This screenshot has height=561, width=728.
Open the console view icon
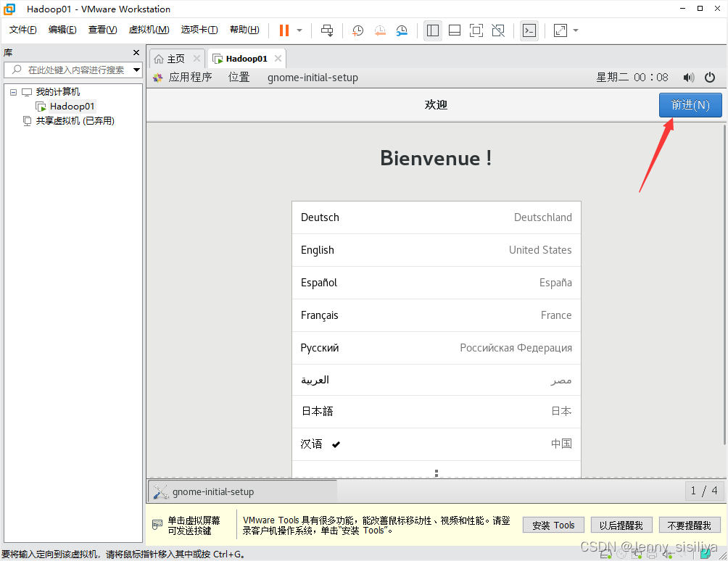coord(529,30)
